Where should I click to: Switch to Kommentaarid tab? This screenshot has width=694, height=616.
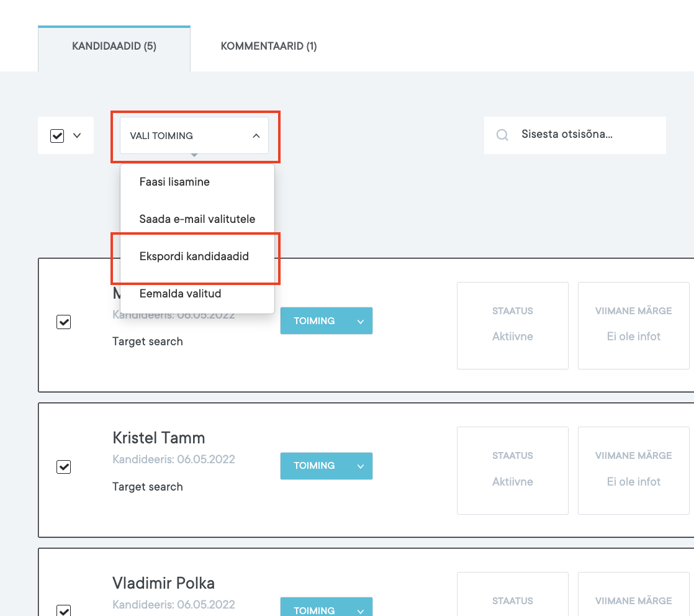tap(269, 47)
